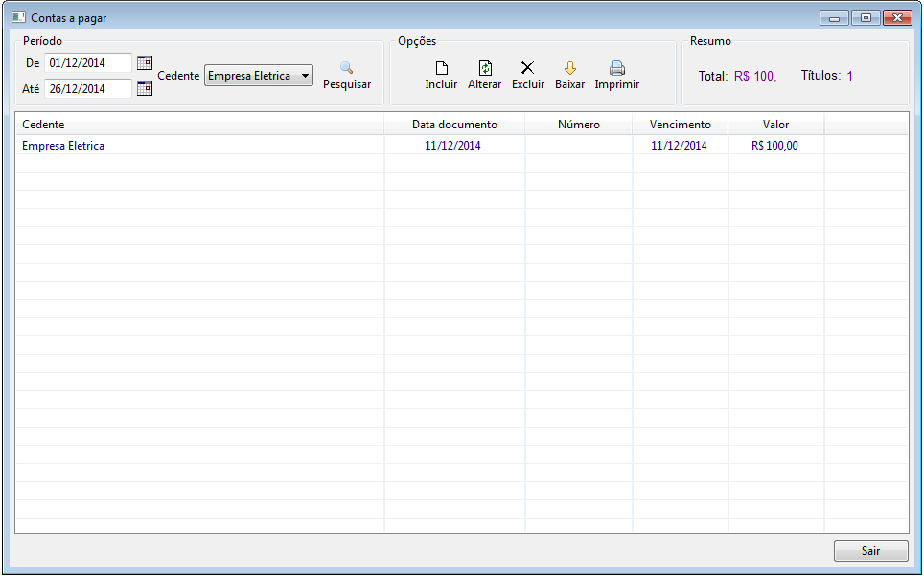This screenshot has height=578, width=924.
Task: Click the Sair button
Action: [870, 551]
